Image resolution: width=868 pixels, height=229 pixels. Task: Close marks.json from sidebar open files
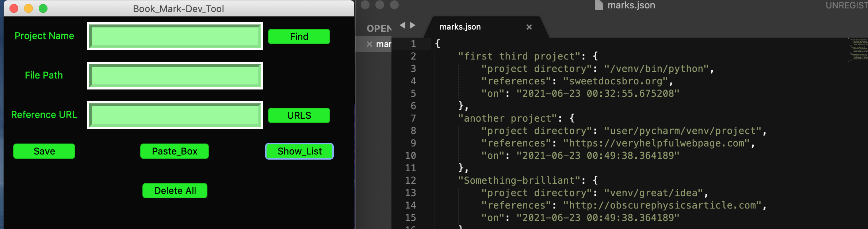[370, 44]
